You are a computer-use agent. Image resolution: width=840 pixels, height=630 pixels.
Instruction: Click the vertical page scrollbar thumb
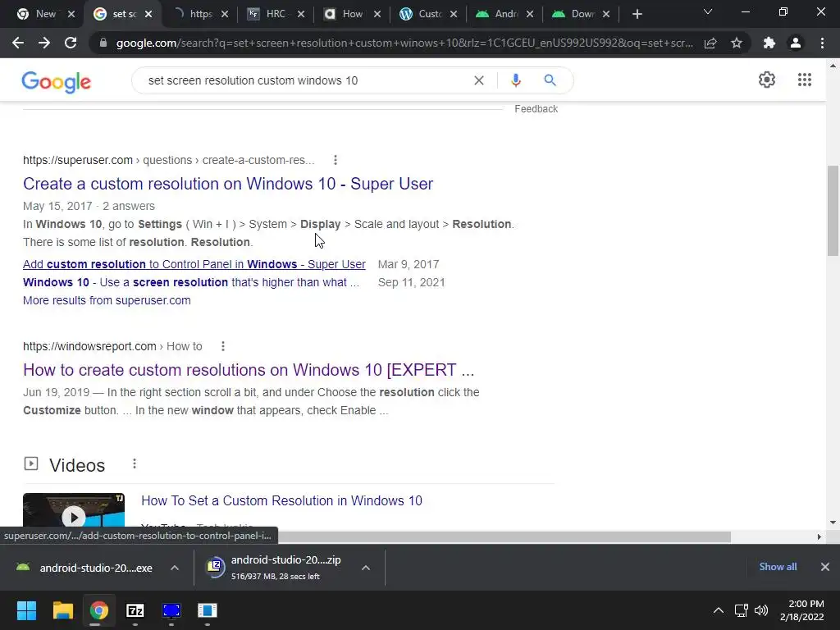point(833,211)
